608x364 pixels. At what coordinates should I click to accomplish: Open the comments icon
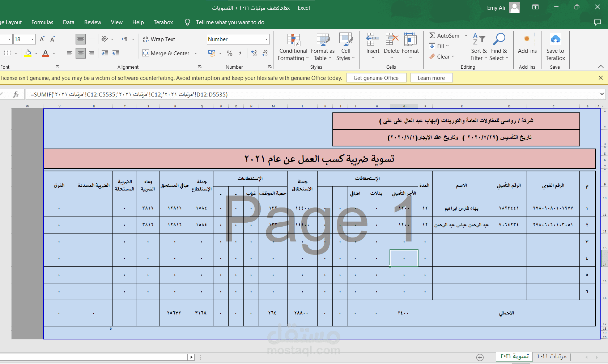point(598,22)
